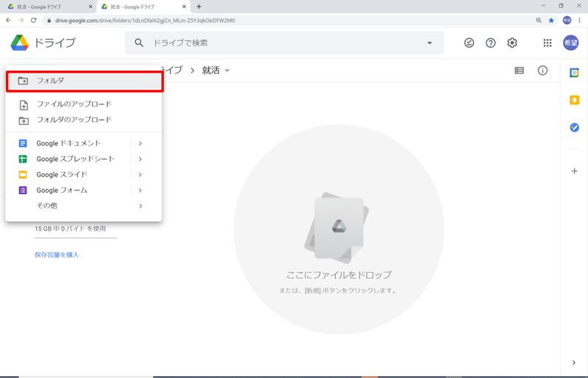This screenshot has width=588, height=378.
Task: Expand その他 submenu arrow
Action: point(140,206)
